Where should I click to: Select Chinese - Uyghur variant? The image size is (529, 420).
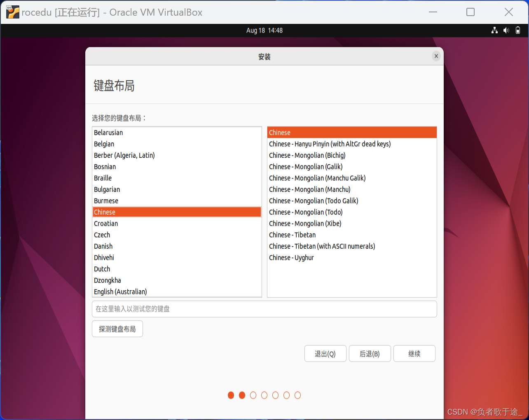(x=352, y=258)
